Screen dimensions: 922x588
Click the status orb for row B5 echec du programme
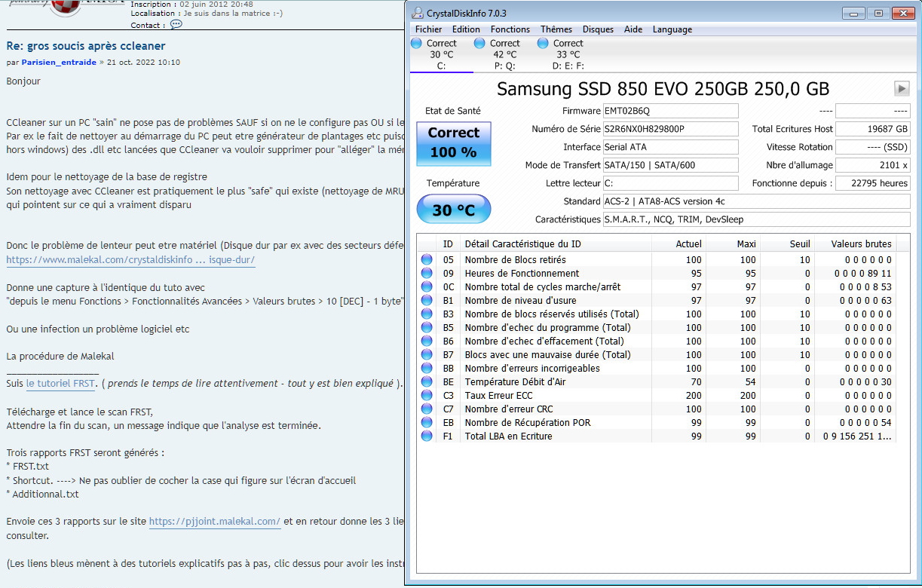pos(427,328)
